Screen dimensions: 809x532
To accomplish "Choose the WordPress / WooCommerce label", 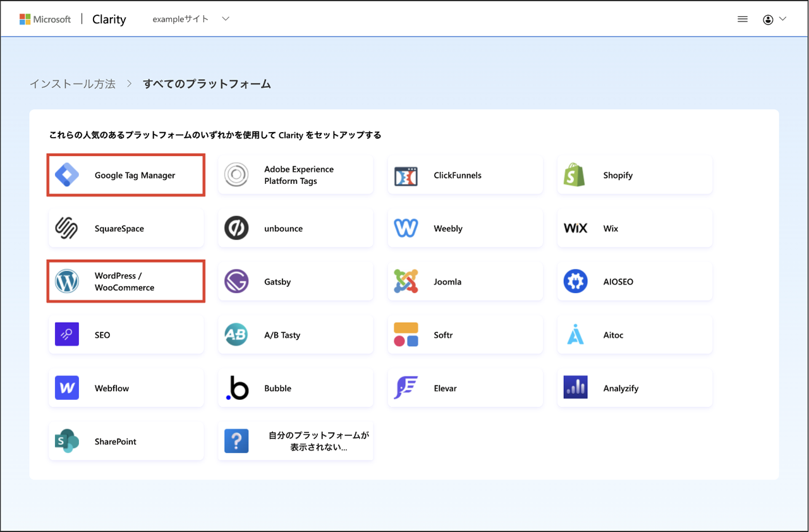I will [x=125, y=281].
